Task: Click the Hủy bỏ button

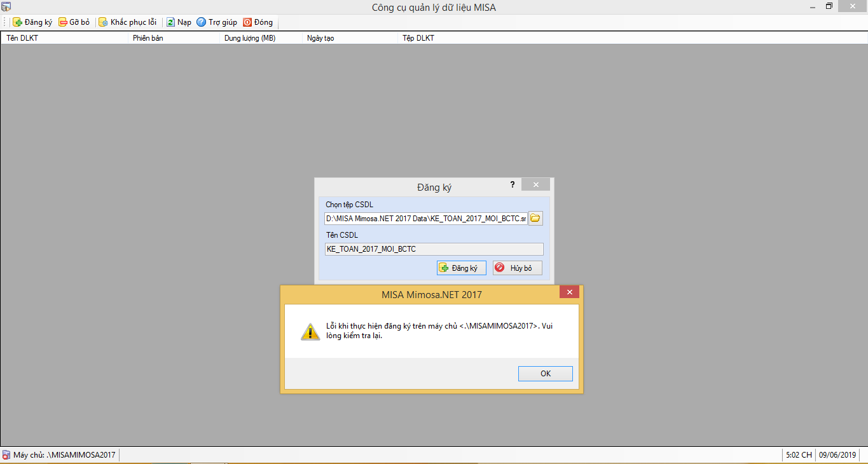Action: 518,268
